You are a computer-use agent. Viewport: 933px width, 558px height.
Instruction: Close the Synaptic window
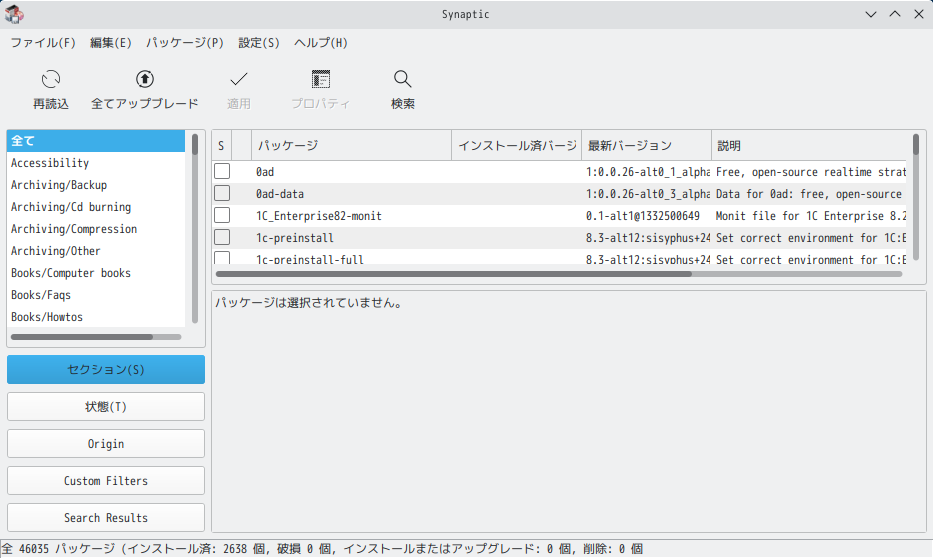[x=919, y=14]
